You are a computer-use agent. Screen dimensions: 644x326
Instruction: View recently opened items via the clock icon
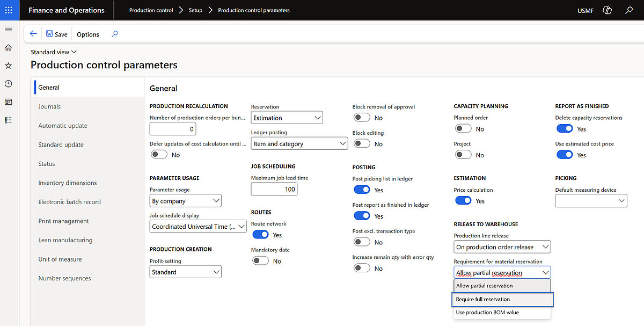click(8, 83)
